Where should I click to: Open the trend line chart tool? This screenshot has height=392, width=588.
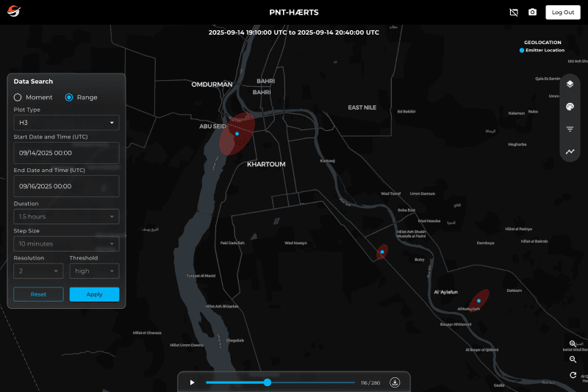click(x=570, y=152)
